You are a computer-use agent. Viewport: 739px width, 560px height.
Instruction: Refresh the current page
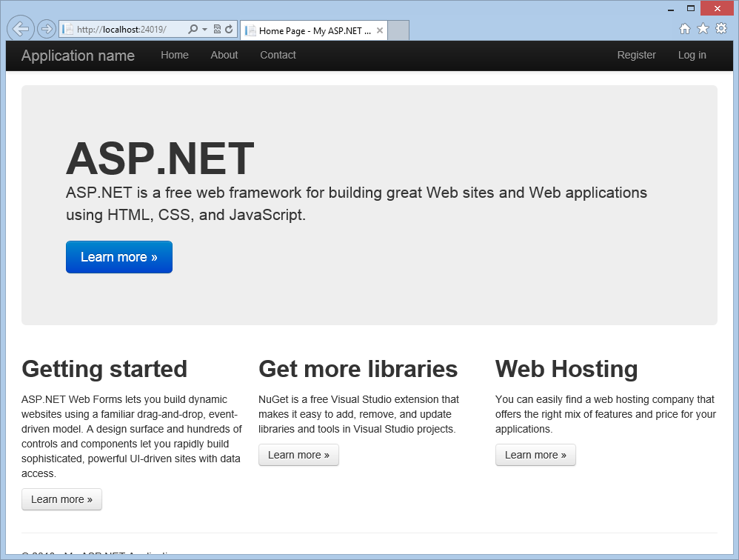point(227,28)
